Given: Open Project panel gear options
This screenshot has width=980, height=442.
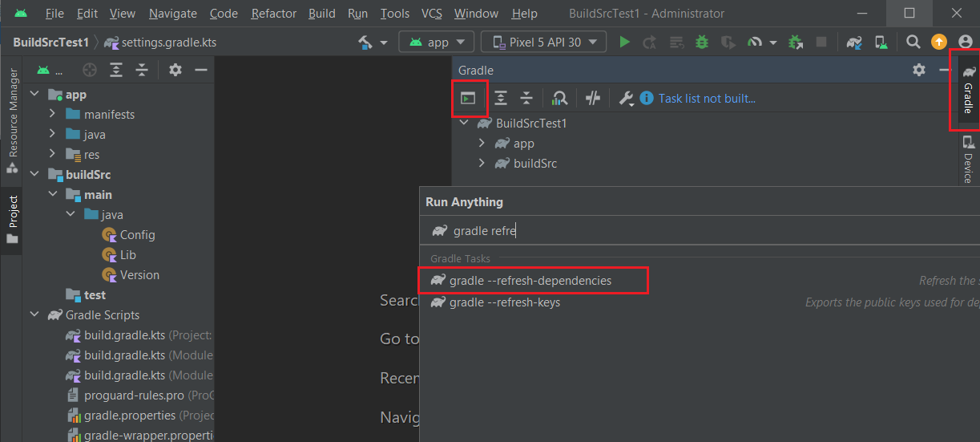Looking at the screenshot, I should pos(175,71).
